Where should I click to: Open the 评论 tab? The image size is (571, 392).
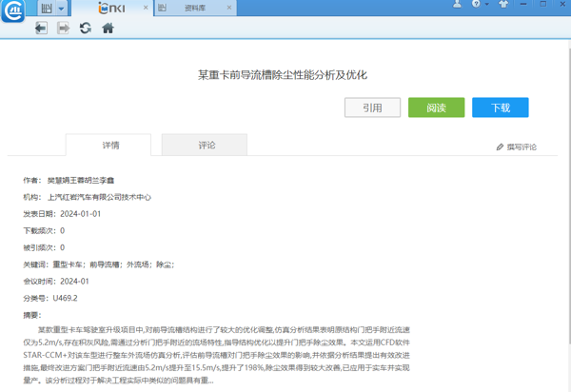206,146
